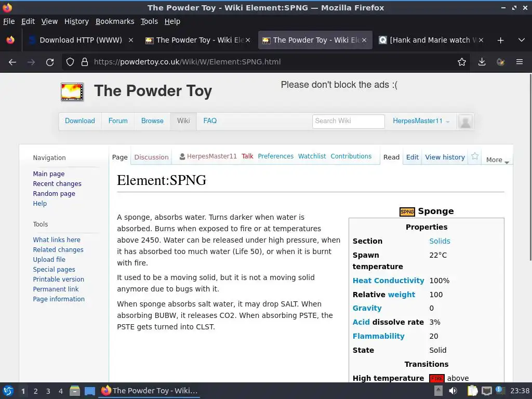Open the File menu
The image size is (532, 399).
coord(9,21)
